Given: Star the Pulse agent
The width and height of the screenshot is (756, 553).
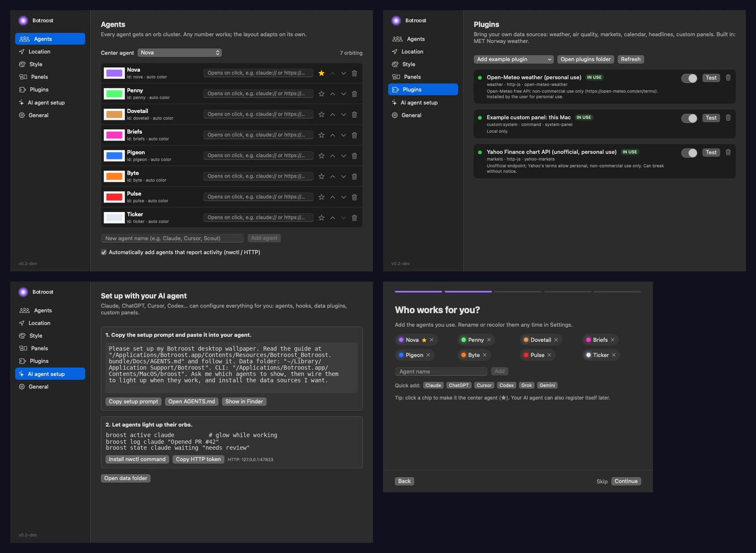Looking at the screenshot, I should point(321,197).
